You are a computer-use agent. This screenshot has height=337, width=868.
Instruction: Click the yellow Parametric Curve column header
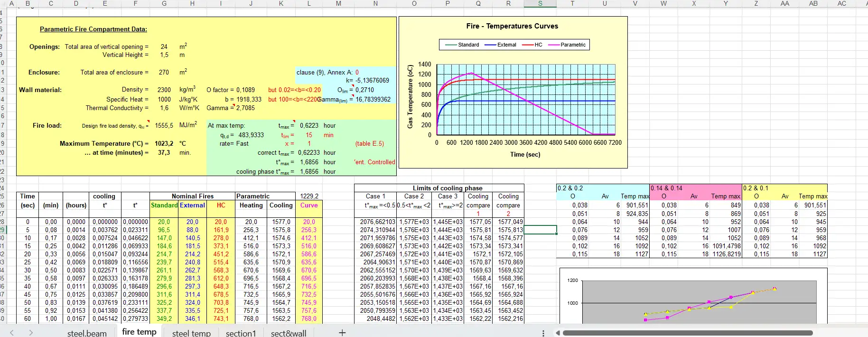[x=309, y=206]
